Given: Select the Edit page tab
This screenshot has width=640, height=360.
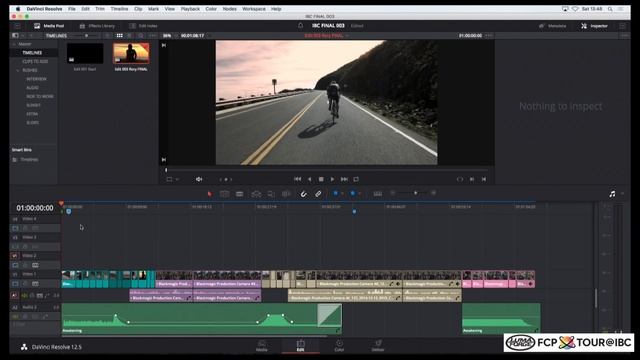Looking at the screenshot, I should (x=300, y=346).
